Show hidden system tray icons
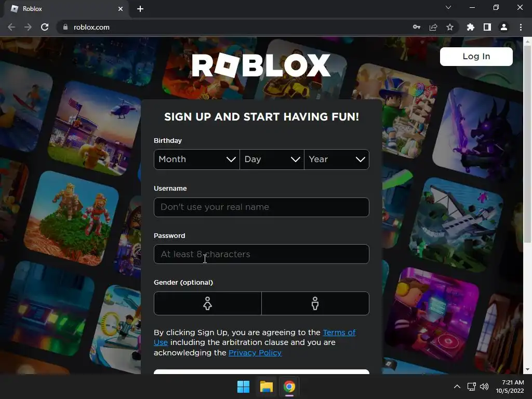532x399 pixels. pos(457,387)
